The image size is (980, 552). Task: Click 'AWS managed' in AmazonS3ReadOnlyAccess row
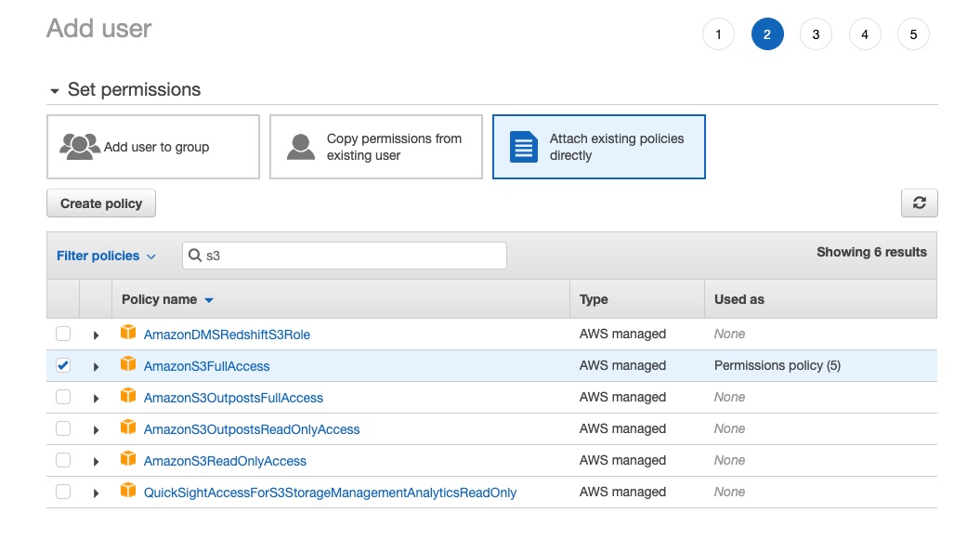pyautogui.click(x=622, y=460)
